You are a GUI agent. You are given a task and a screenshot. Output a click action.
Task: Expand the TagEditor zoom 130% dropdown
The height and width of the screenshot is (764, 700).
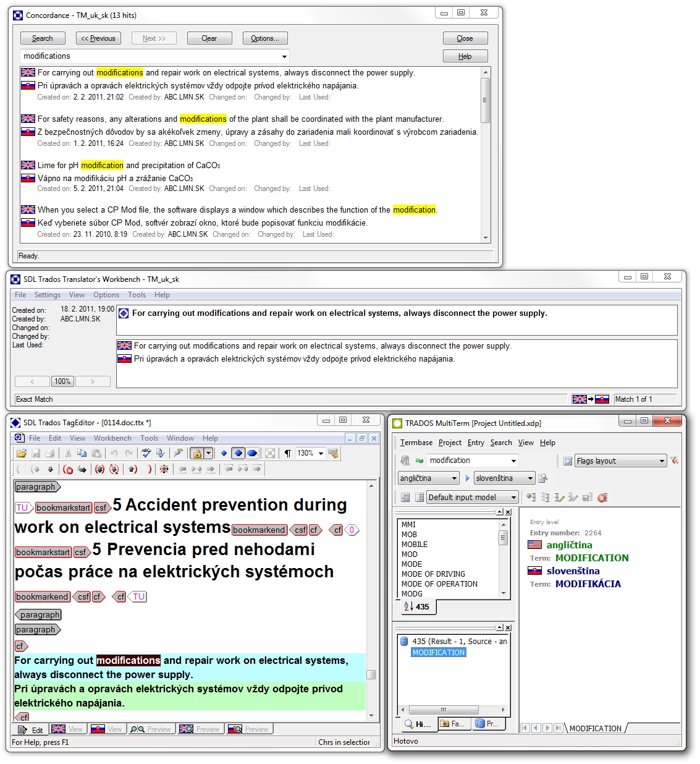coord(321,454)
